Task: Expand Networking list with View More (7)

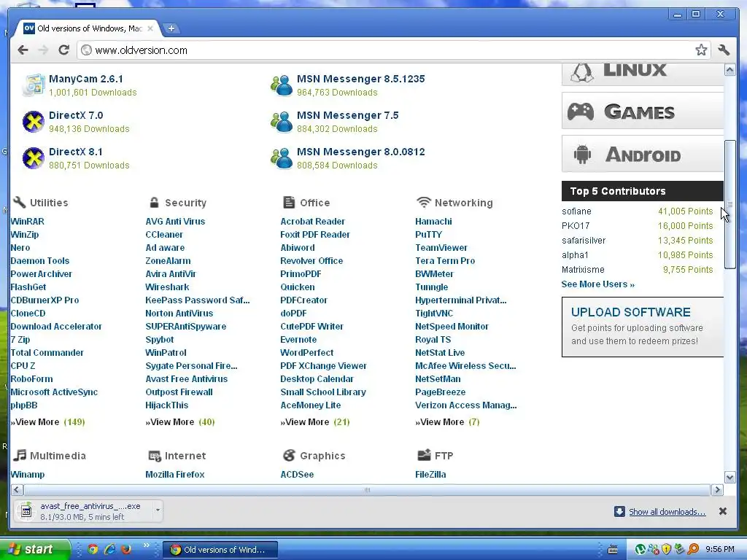Action: (x=447, y=422)
